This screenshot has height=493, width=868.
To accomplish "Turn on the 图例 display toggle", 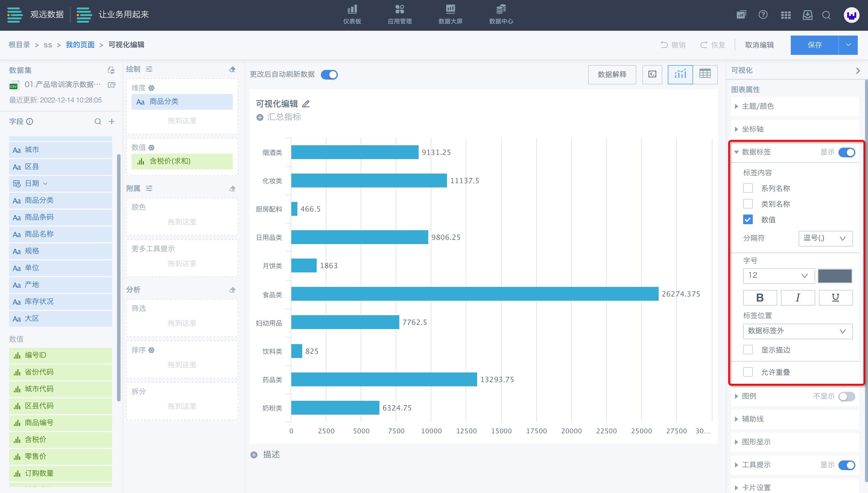I will click(846, 396).
